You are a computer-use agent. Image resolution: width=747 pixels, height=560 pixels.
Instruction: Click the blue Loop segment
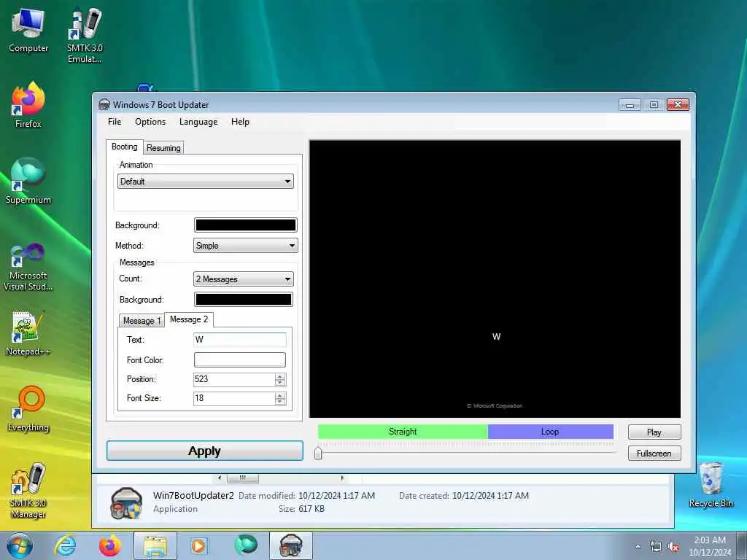(551, 432)
